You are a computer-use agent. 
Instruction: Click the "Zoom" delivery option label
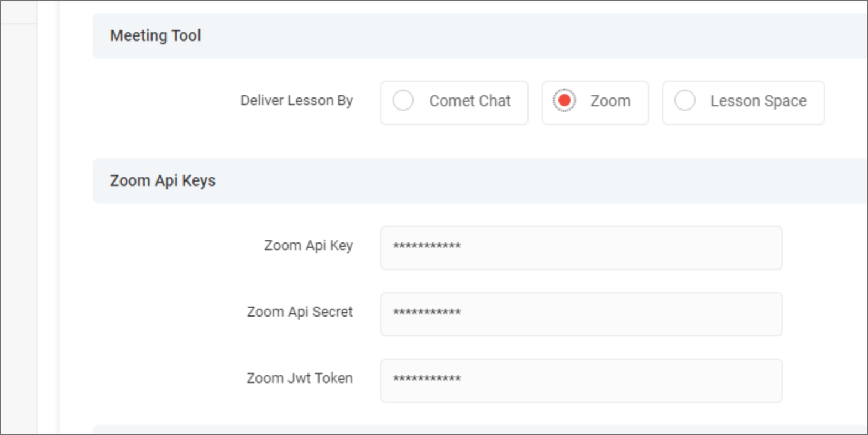point(610,101)
